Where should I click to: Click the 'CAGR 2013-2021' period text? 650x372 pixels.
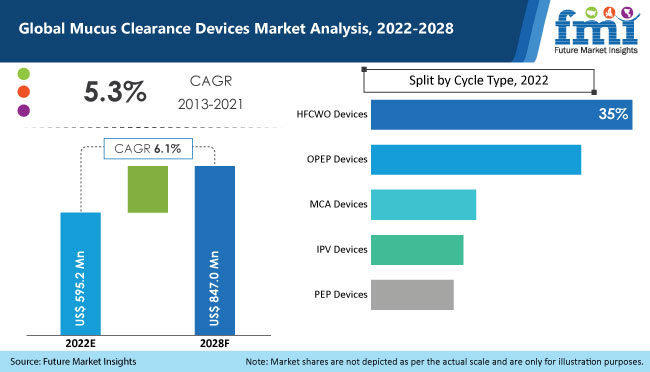tap(211, 92)
